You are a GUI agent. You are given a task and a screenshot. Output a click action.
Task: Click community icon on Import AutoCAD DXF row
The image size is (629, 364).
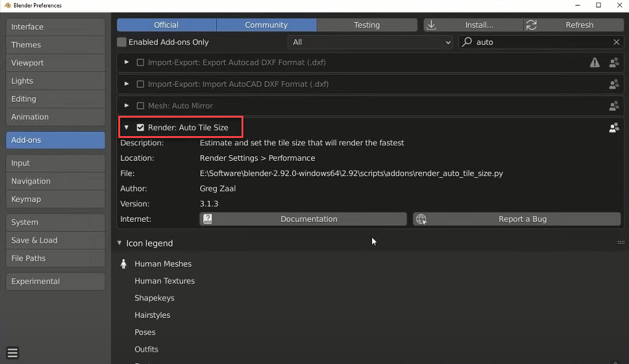(614, 84)
